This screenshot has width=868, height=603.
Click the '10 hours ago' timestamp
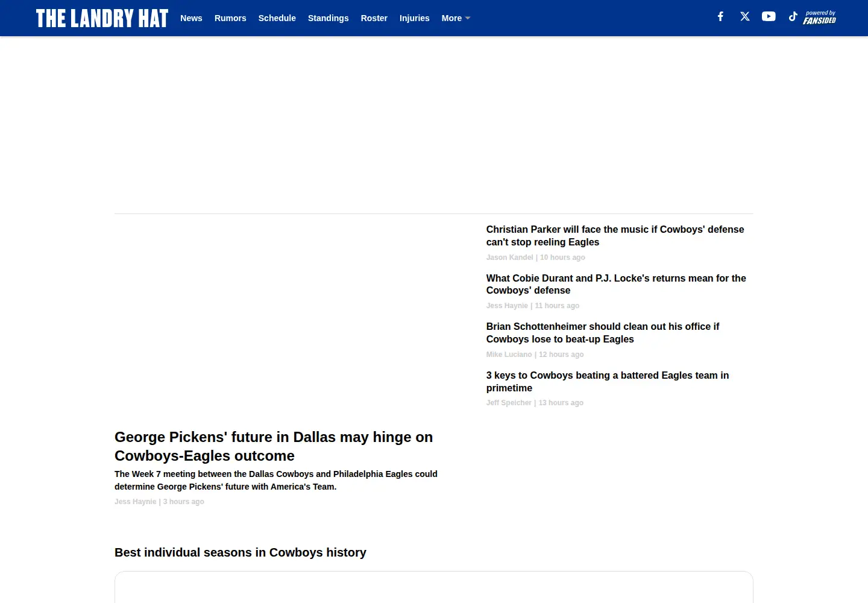pos(562,257)
